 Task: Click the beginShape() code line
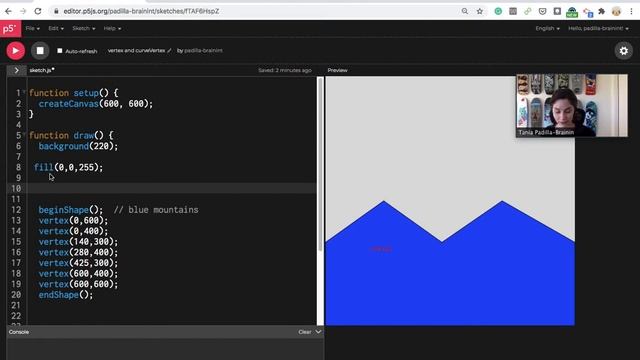click(71, 209)
